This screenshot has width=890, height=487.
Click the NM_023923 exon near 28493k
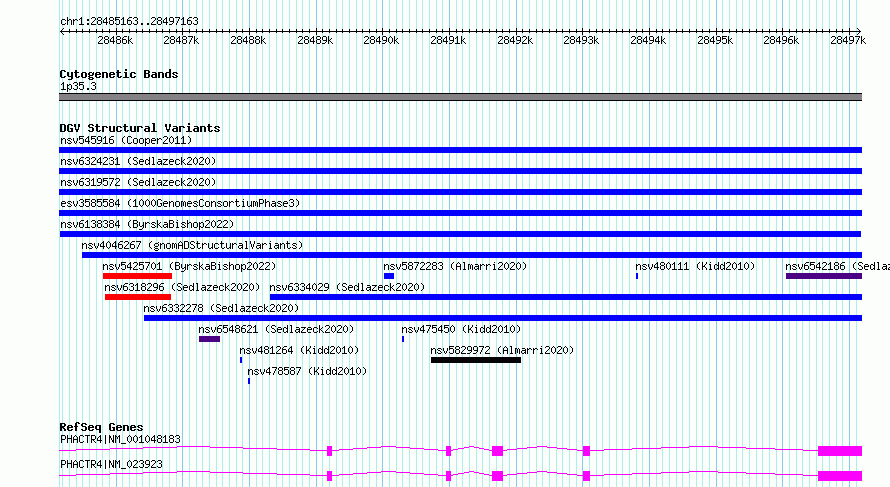tap(586, 476)
